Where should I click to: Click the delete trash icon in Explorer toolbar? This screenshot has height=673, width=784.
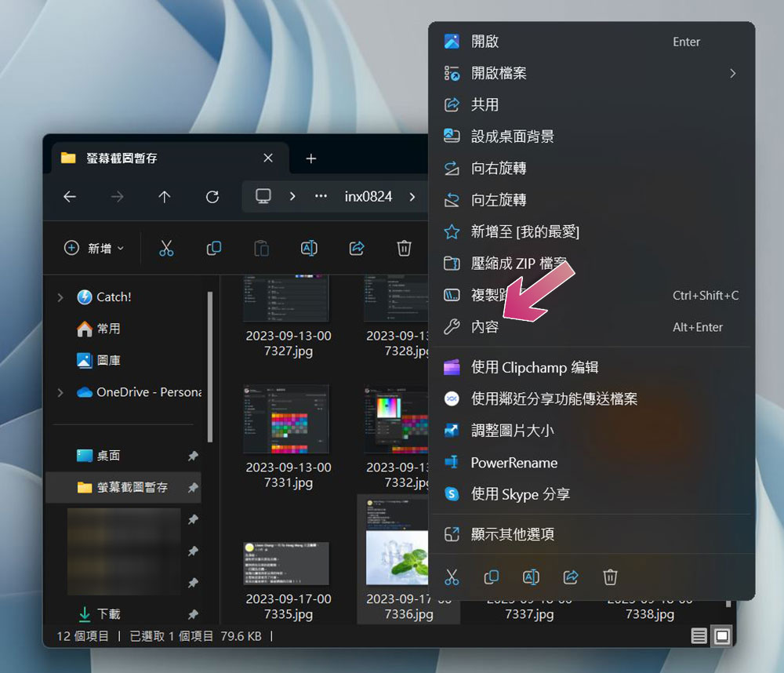(x=404, y=248)
